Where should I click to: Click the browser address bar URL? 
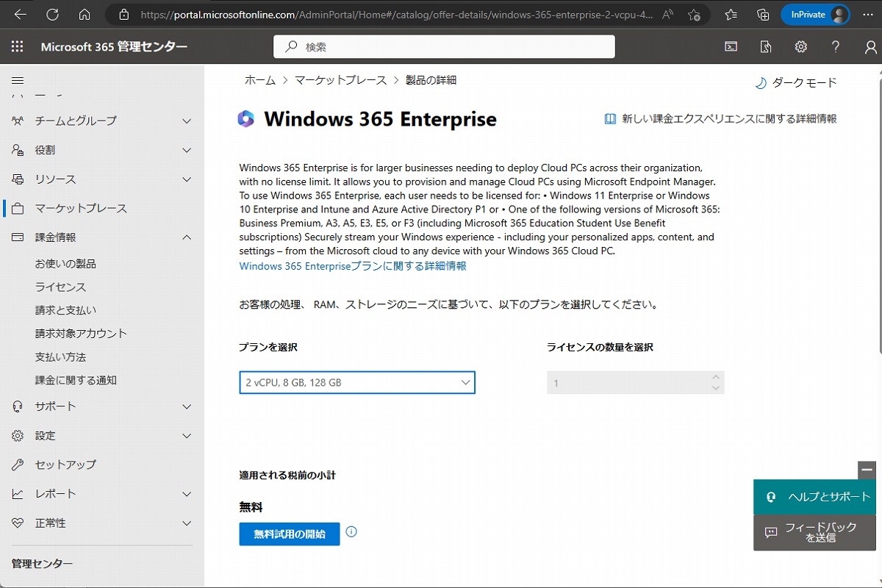point(396,14)
